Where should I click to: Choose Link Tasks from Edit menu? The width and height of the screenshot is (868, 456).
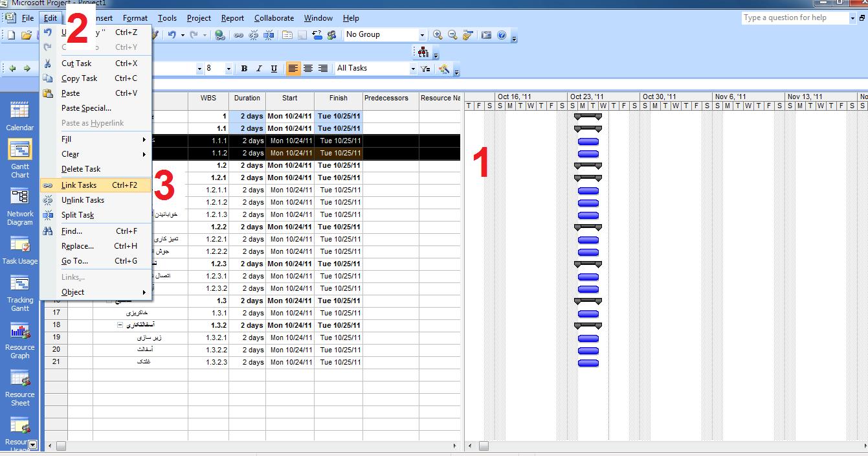pyautogui.click(x=79, y=185)
